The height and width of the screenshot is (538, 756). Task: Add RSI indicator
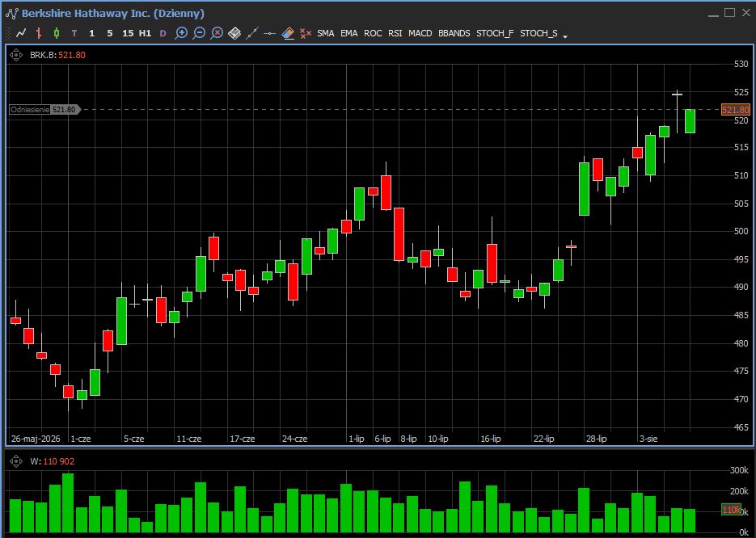(395, 33)
